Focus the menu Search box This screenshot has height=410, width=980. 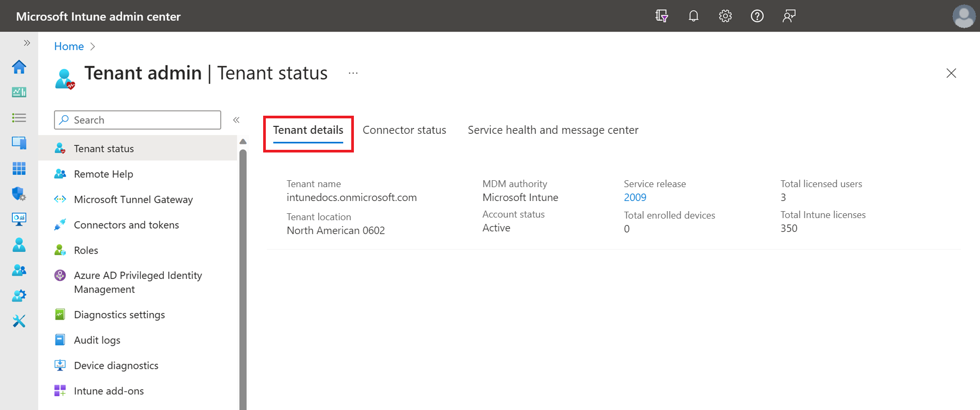point(138,120)
